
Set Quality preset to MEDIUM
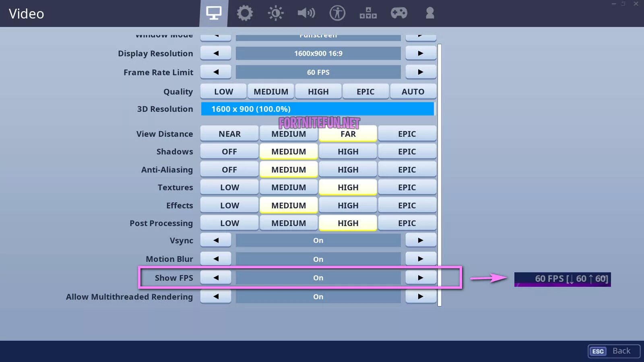[x=271, y=91]
